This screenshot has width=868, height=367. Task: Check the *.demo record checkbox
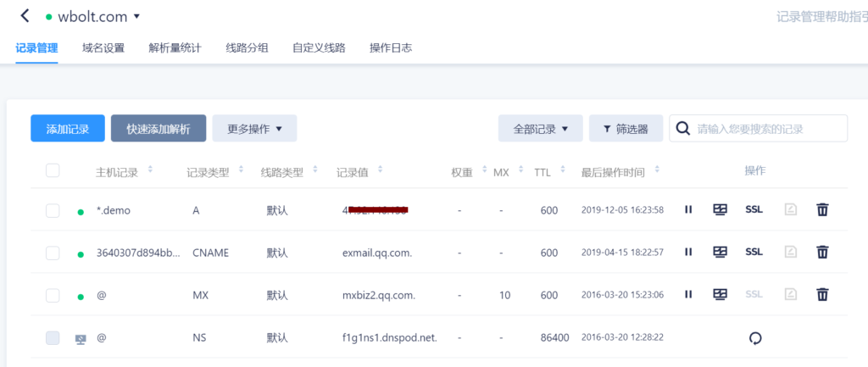(x=53, y=210)
